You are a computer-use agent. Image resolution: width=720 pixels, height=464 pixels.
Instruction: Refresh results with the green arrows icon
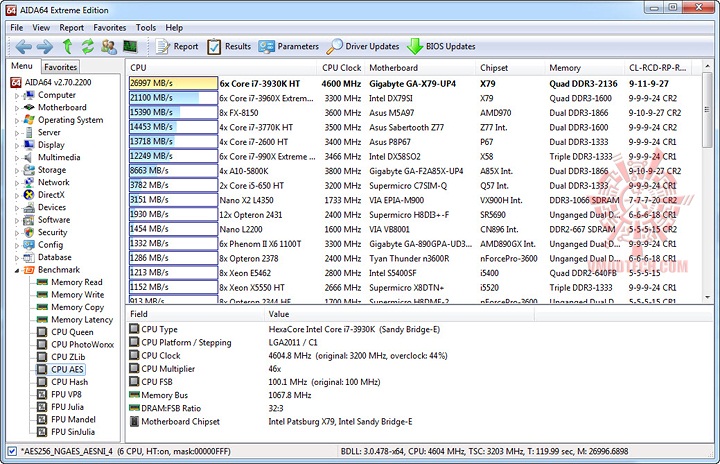tap(88, 46)
